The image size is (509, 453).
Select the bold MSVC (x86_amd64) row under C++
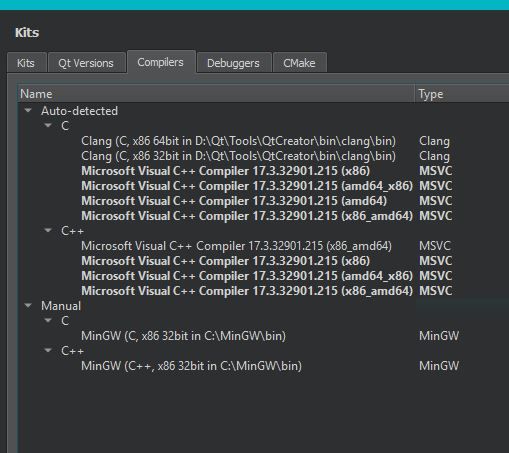(x=247, y=291)
